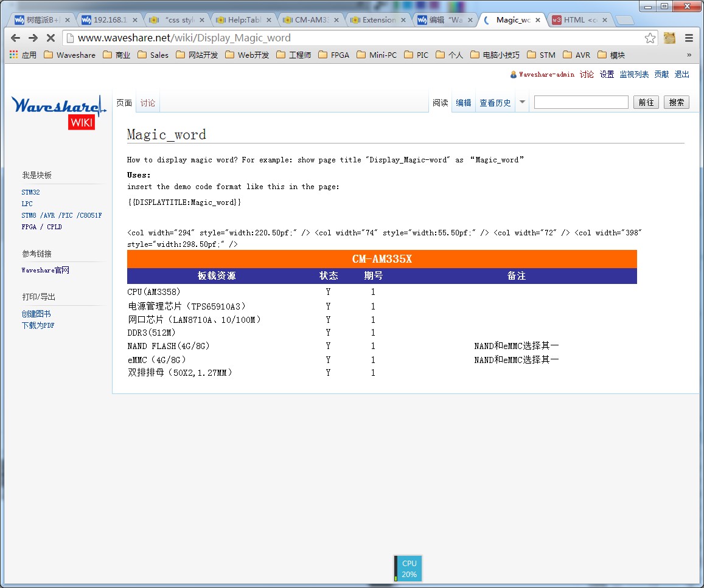Open the Waveshare bookmarks folder
The width and height of the screenshot is (704, 588).
pos(69,55)
